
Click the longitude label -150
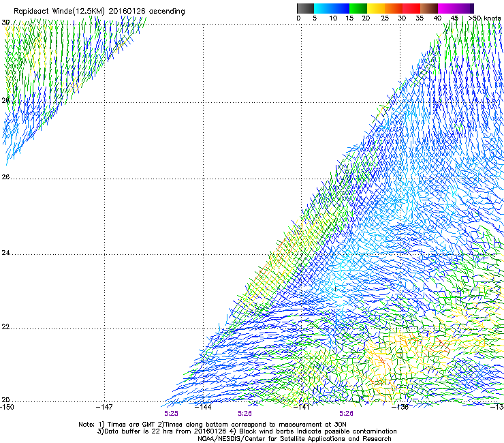(x=7, y=407)
